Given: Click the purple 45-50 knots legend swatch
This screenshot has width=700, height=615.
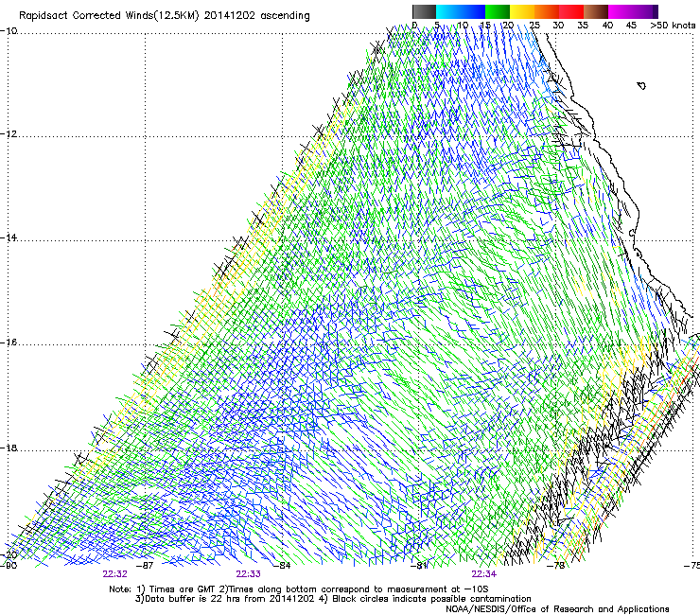Looking at the screenshot, I should [645, 11].
